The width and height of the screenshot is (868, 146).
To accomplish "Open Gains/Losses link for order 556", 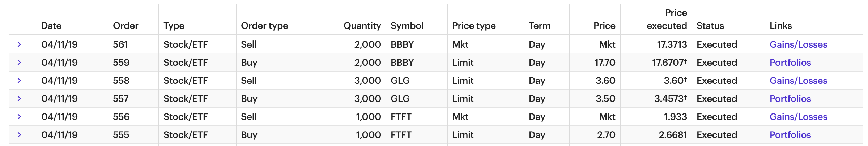I will 798,117.
